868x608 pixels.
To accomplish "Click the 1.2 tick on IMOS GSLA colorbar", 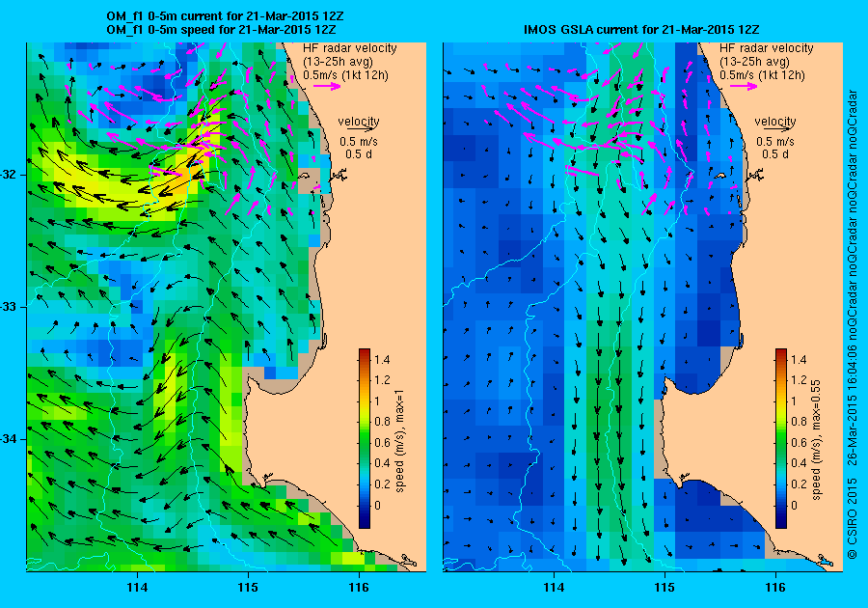I will (x=799, y=380).
